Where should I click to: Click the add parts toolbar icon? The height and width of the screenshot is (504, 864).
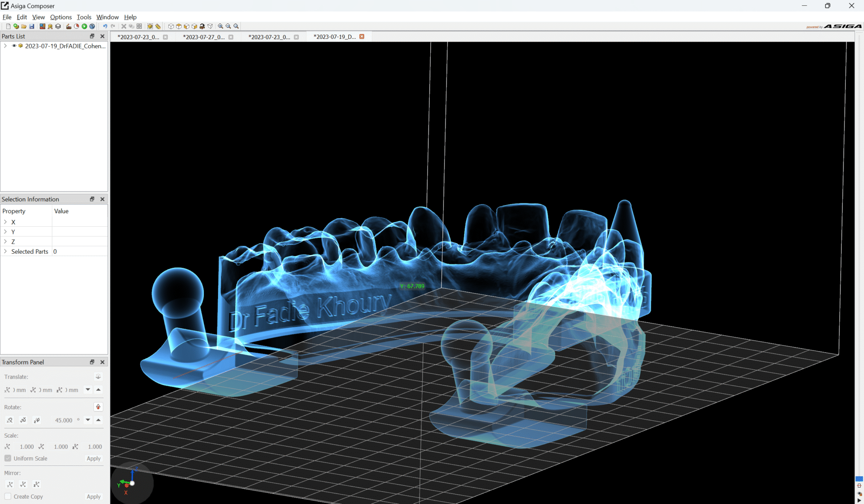pyautogui.click(x=16, y=26)
